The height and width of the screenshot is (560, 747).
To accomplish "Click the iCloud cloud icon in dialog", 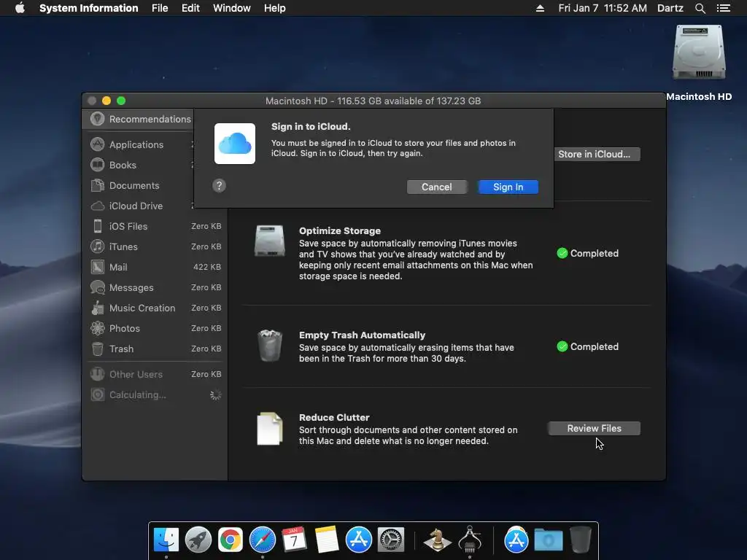I will click(235, 144).
